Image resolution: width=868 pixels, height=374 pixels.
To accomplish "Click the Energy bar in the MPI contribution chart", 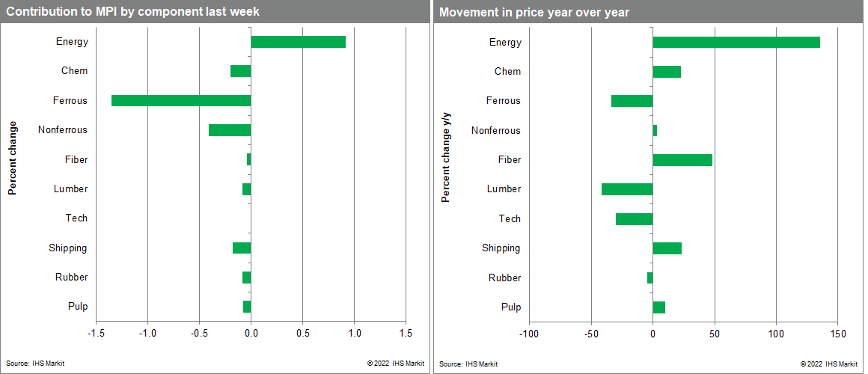I will (x=298, y=42).
